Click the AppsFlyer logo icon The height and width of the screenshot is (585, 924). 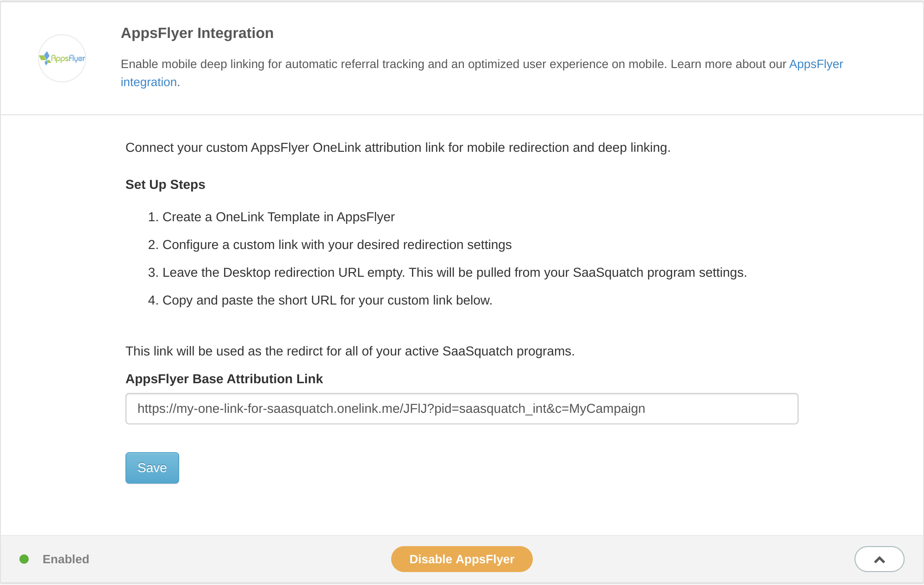[x=62, y=58]
